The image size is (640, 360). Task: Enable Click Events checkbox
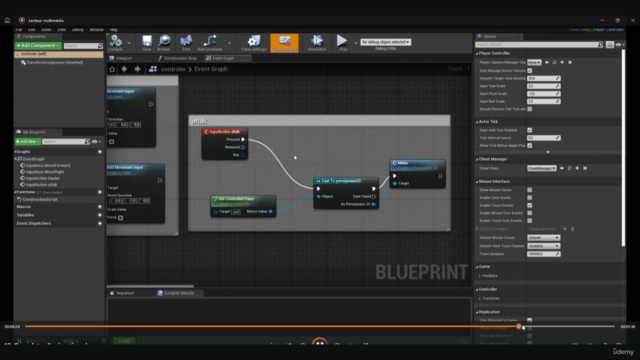pos(530,198)
